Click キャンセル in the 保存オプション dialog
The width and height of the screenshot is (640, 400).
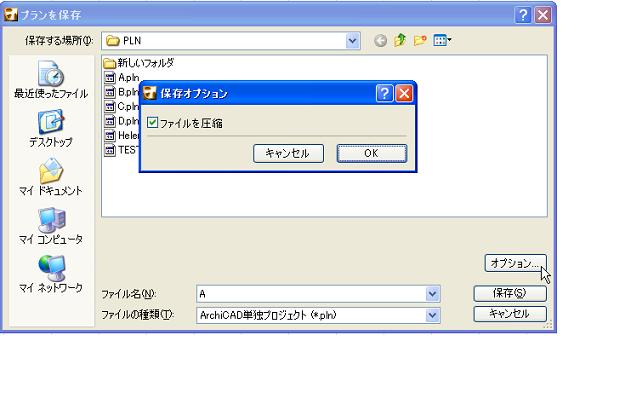[288, 153]
